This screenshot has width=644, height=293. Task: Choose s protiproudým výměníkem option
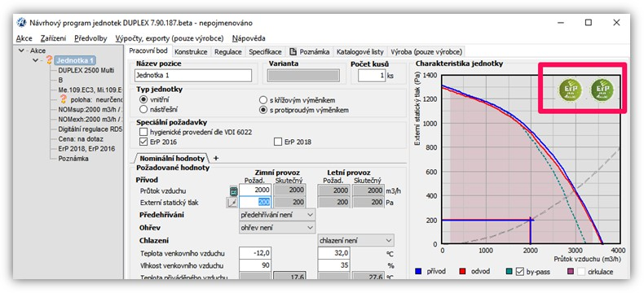[262, 110]
